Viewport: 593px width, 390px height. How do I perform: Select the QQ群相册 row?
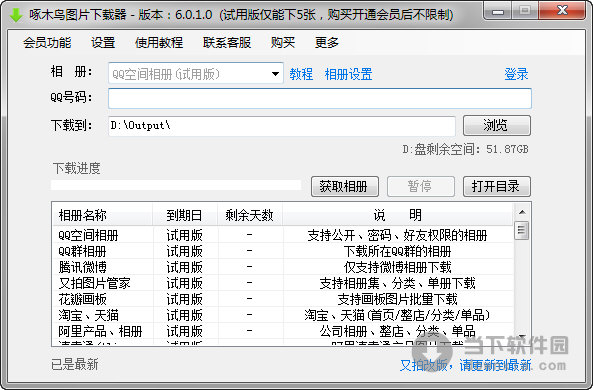pyautogui.click(x=283, y=251)
